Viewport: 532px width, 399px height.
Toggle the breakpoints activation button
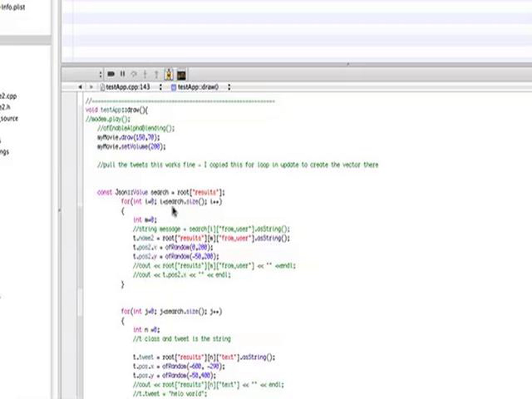coord(111,74)
